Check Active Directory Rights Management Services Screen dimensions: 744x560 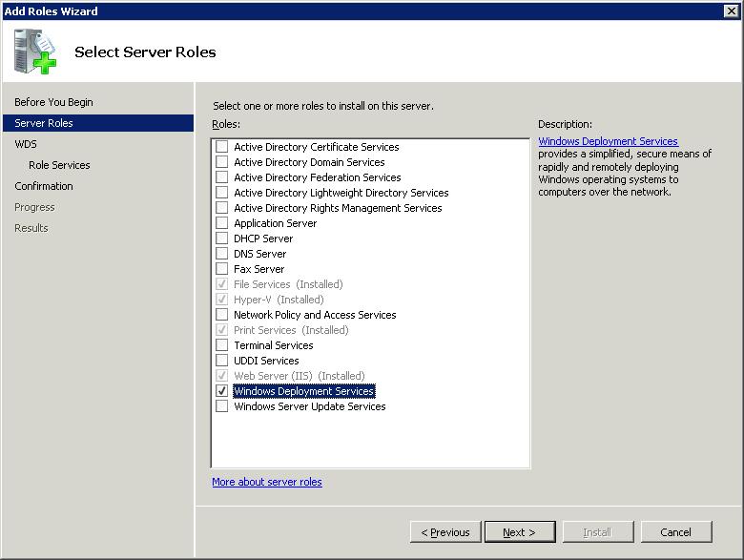tap(221, 207)
